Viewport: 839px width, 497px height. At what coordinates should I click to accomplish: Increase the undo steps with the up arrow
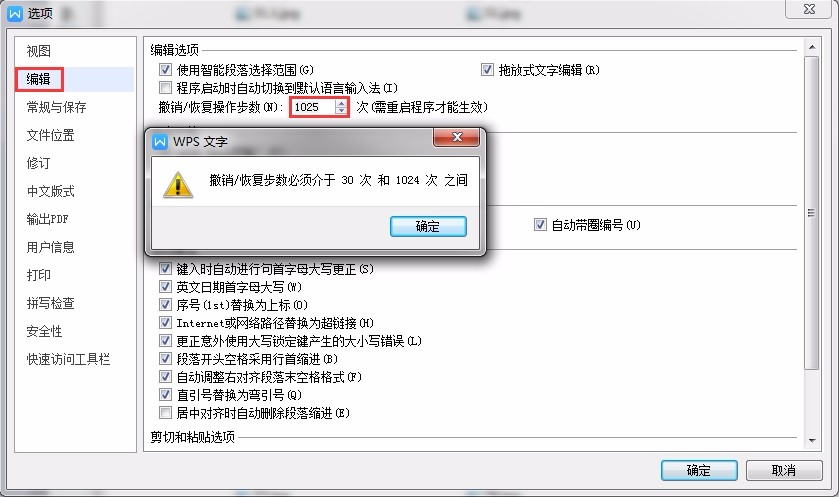click(x=341, y=103)
